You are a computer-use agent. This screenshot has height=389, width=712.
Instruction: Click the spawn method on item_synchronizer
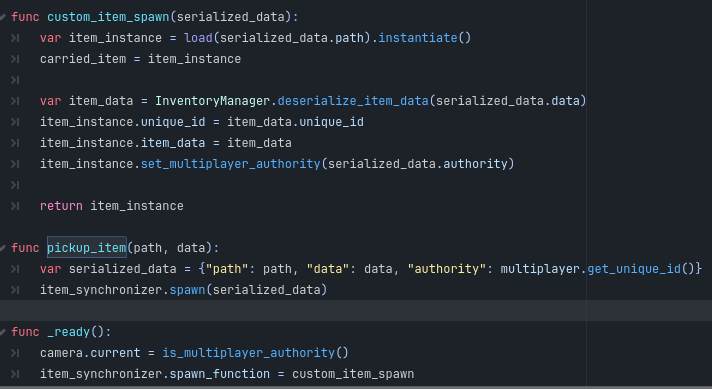[188, 290]
